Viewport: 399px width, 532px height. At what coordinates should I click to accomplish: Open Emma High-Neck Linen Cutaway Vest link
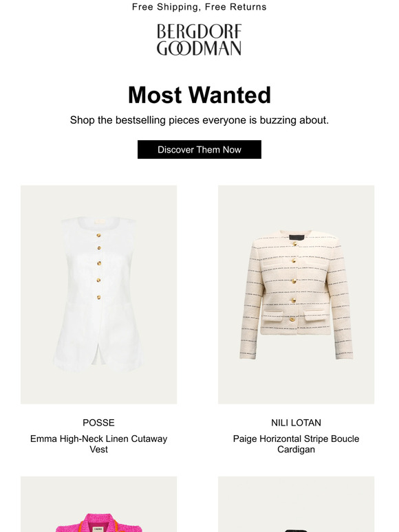98,444
